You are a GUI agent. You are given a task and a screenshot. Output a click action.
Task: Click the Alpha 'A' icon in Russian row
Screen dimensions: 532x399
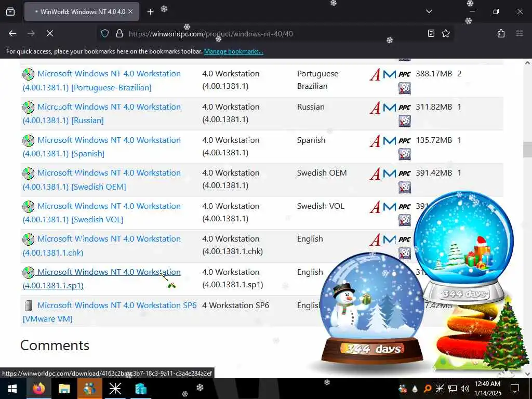(x=375, y=108)
